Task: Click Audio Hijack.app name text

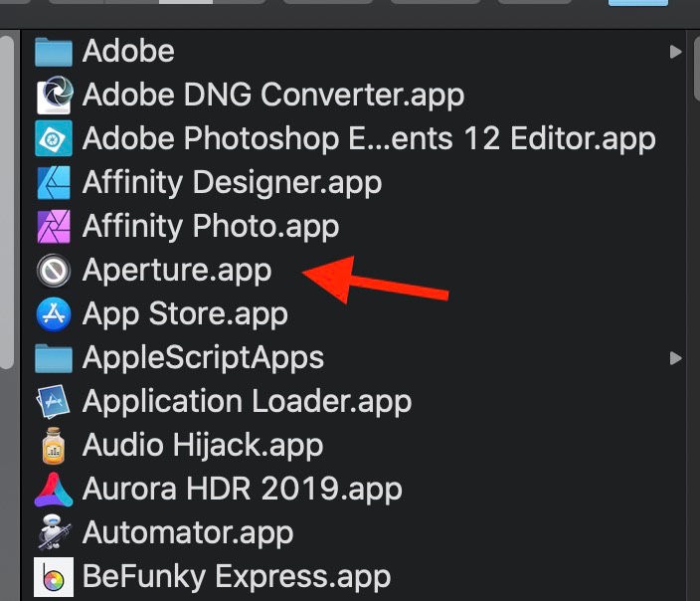Action: pyautogui.click(x=202, y=446)
